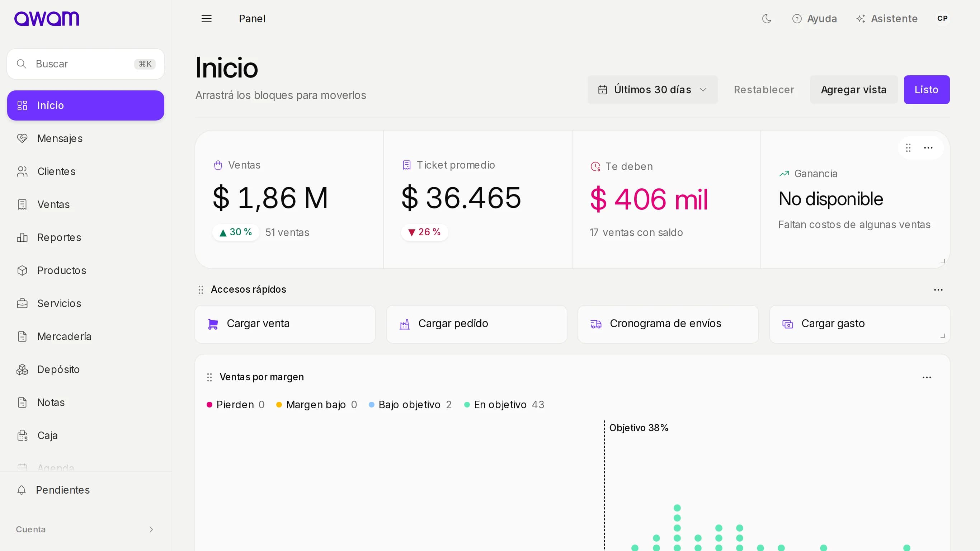This screenshot has width=980, height=551.
Task: Open the metrics card three-dot menu
Action: [928, 148]
